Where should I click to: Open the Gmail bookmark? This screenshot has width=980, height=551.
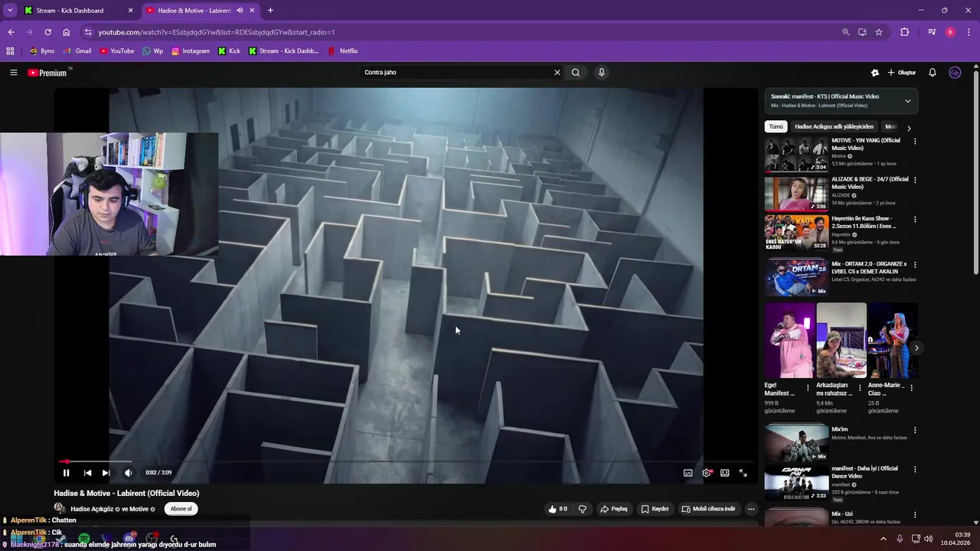point(77,51)
